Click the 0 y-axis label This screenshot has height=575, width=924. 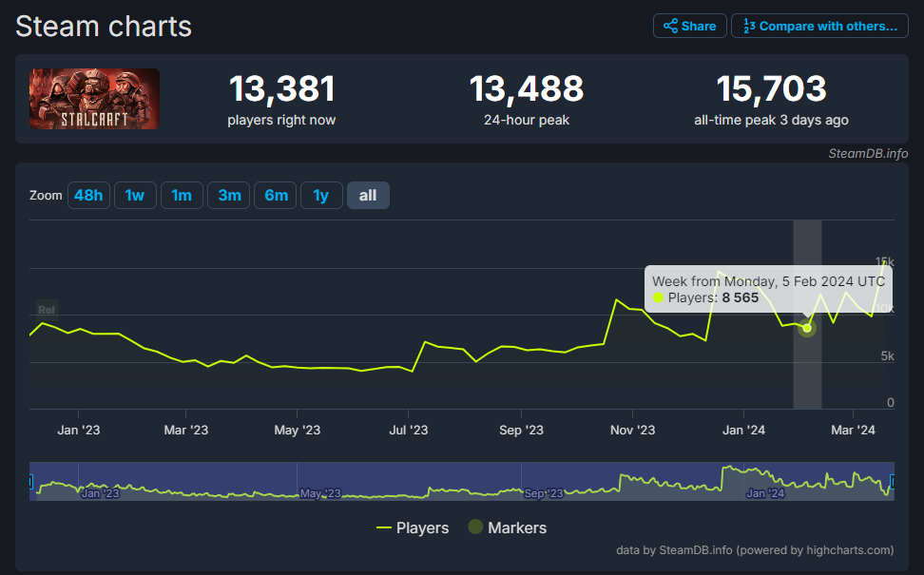pos(891,402)
